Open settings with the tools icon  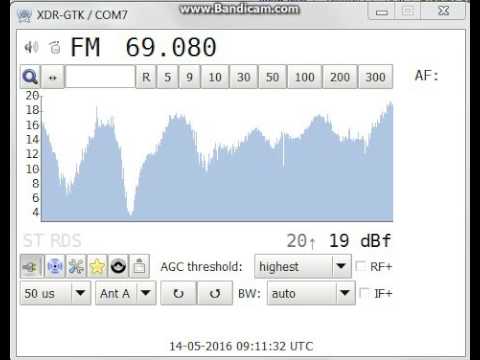coord(76,266)
